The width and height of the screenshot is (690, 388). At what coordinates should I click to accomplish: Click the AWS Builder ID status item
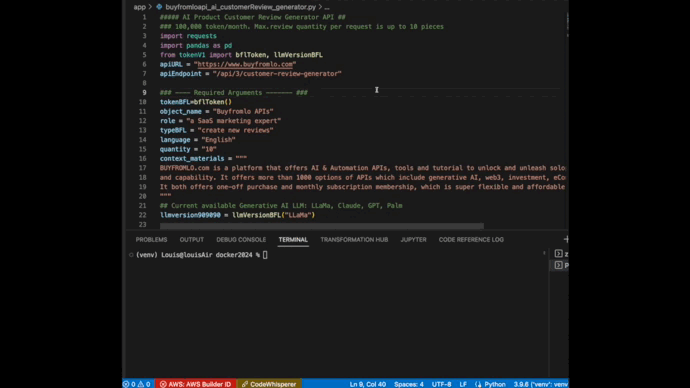coord(195,384)
